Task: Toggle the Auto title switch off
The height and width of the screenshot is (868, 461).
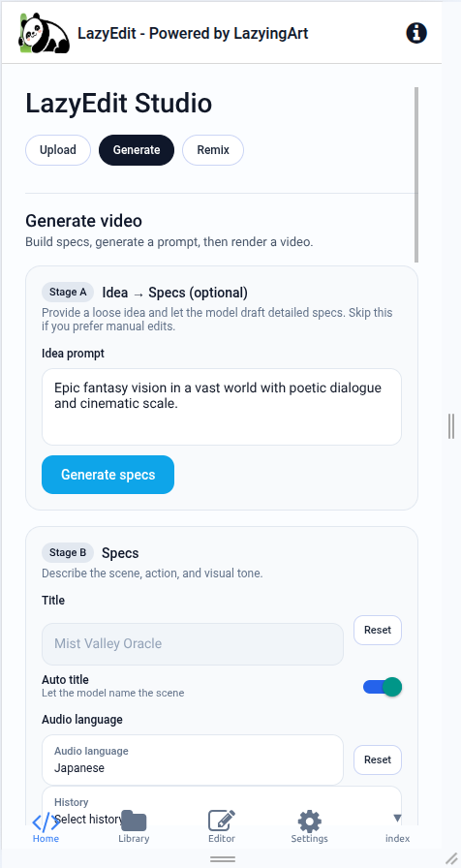Action: coord(383,687)
